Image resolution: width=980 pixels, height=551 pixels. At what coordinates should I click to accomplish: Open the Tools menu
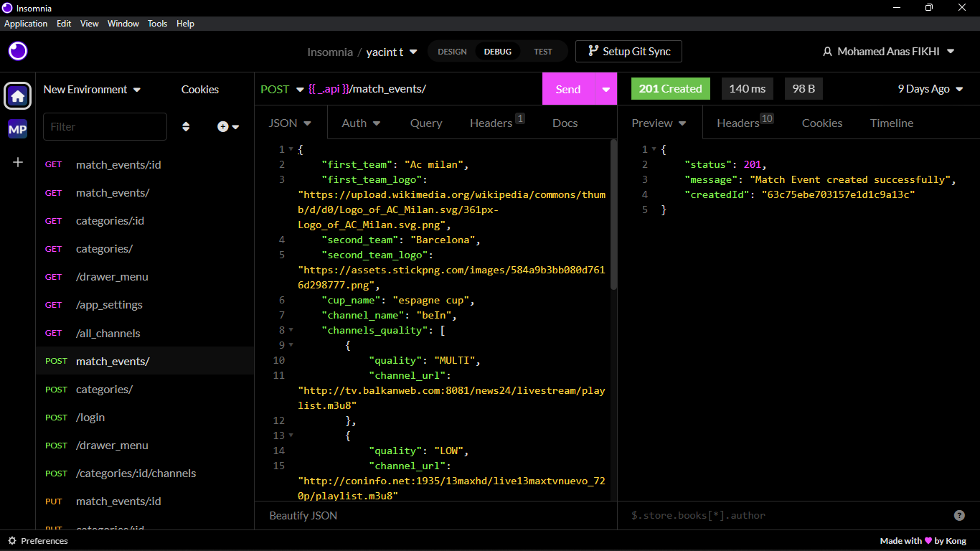pyautogui.click(x=157, y=24)
